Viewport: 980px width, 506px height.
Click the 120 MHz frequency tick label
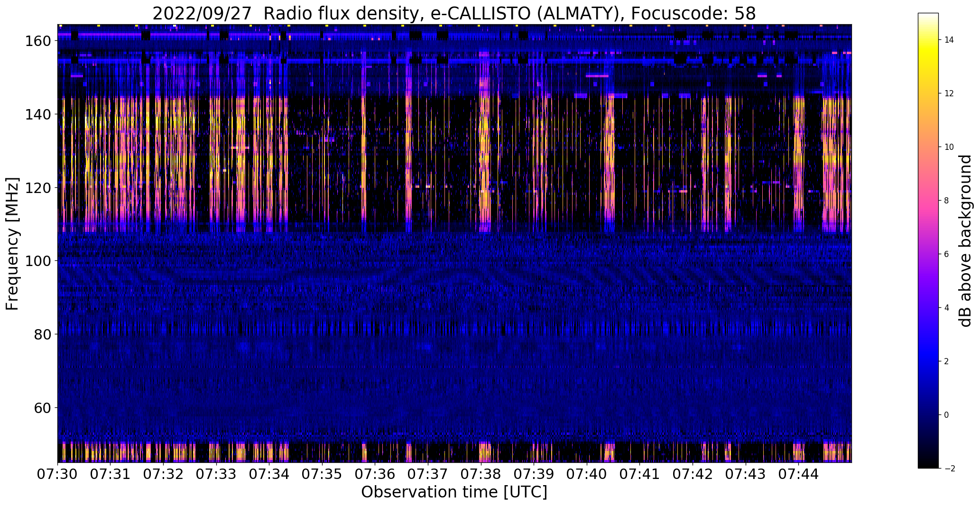38,188
